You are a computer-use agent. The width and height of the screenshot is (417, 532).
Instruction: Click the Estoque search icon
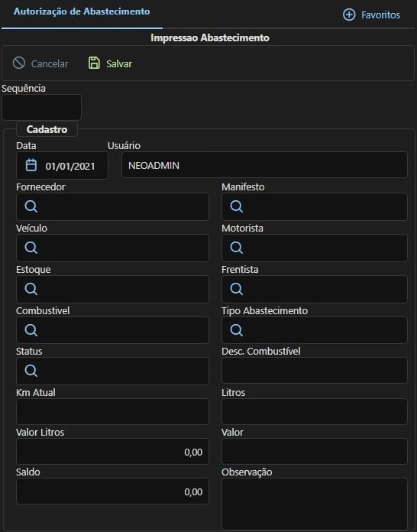31,289
